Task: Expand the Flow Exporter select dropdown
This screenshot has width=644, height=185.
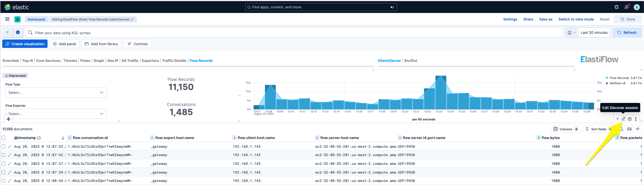Action: 56,114
